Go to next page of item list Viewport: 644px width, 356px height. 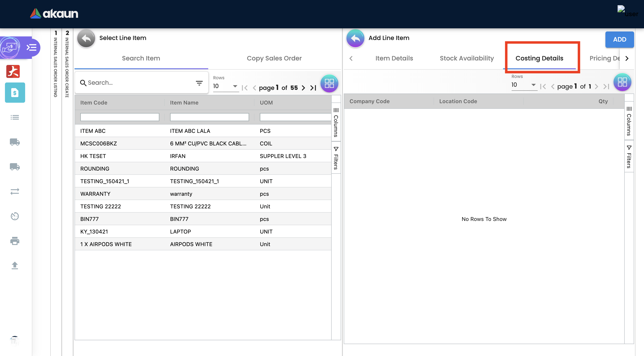click(303, 88)
